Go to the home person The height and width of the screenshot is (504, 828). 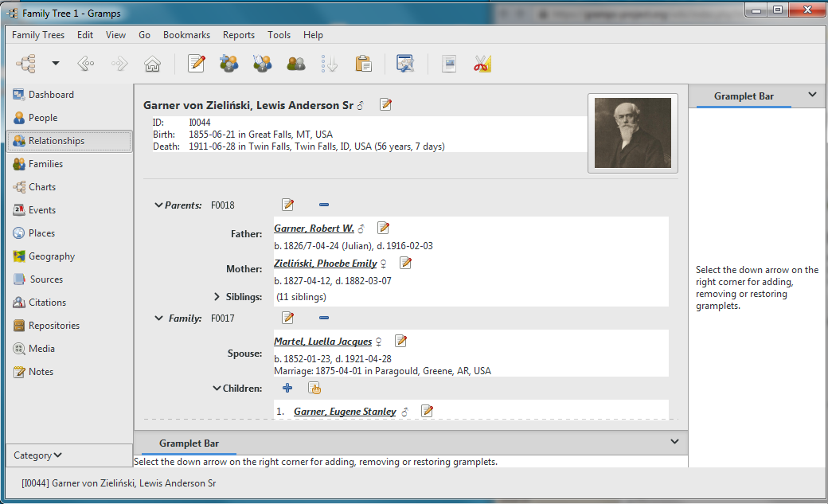point(153,64)
